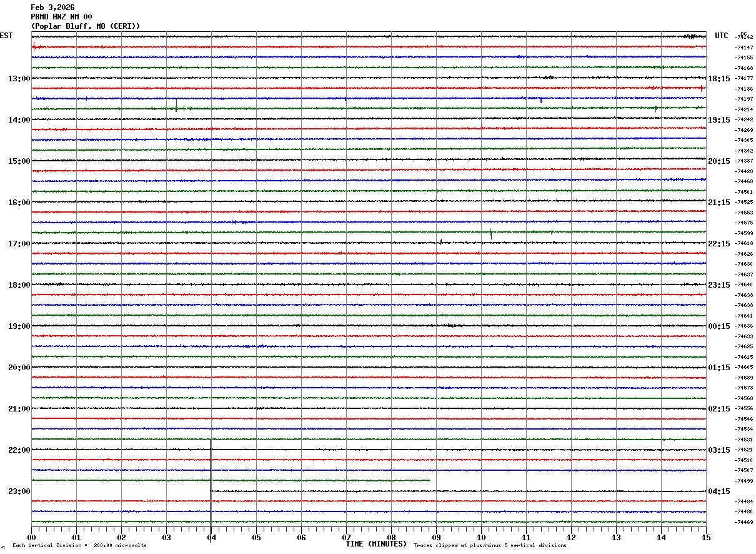Click the 03:15 UTC time label
756x554 pixels.
point(719,450)
